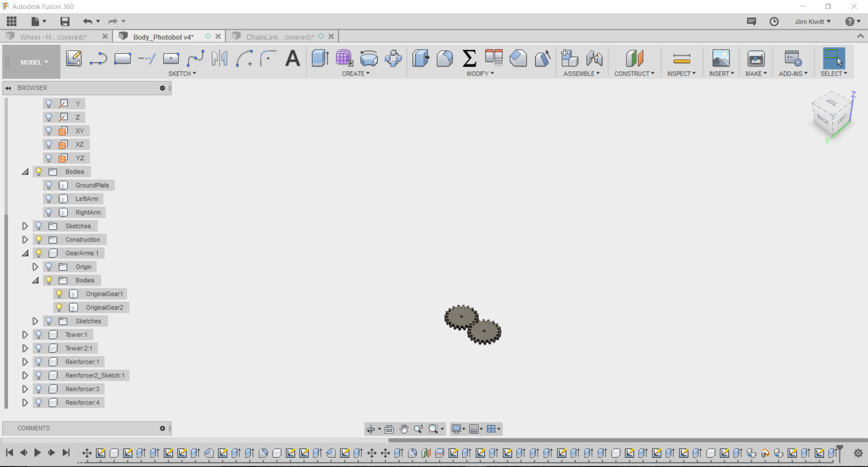The width and height of the screenshot is (868, 467).
Task: Open the SKETCH menu
Action: coord(182,73)
